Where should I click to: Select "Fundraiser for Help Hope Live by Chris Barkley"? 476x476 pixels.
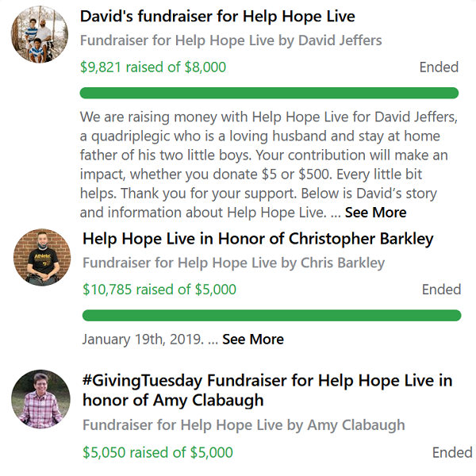(x=234, y=263)
